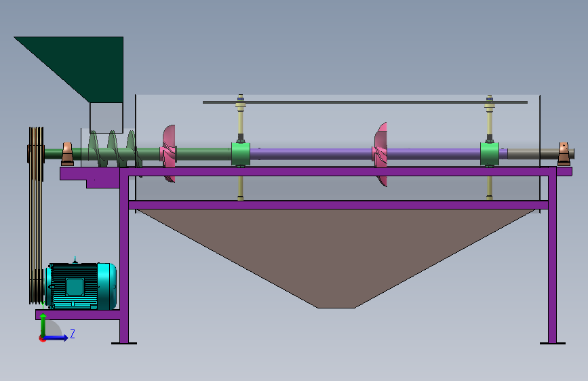The height and width of the screenshot is (381, 588).
Task: Select the gray hopper outlet chute
Action: click(x=106, y=118)
